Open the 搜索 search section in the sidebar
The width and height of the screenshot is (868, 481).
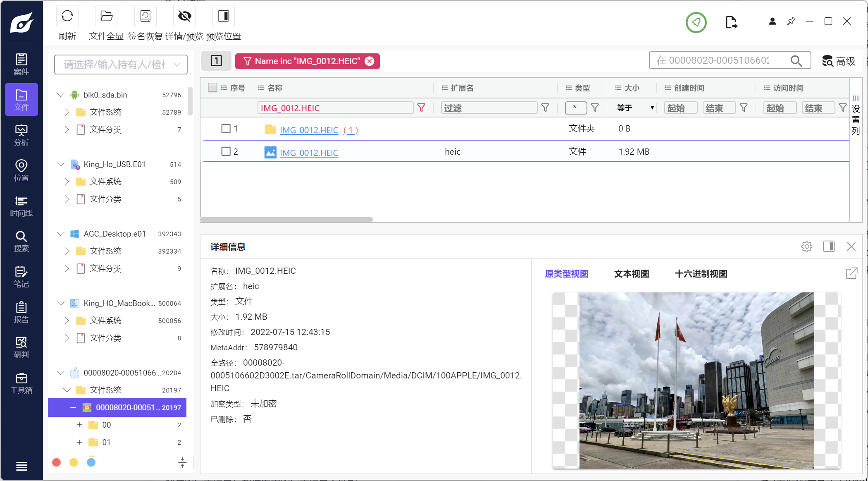pos(21,241)
